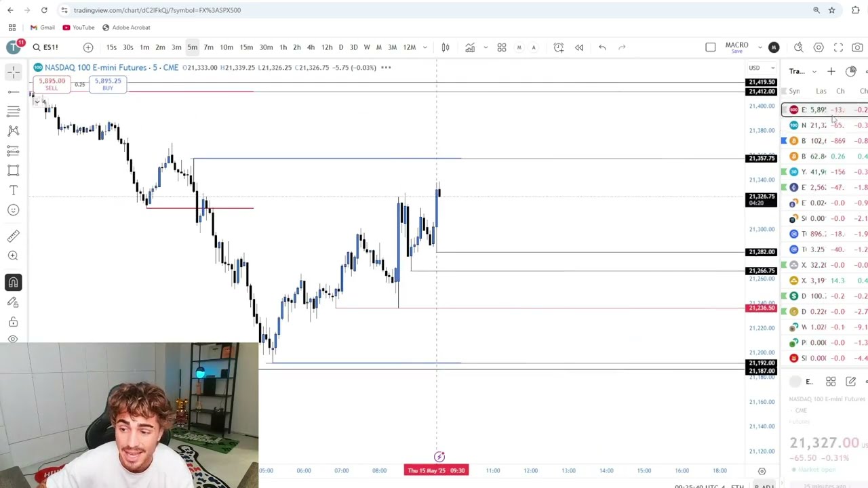Select the 1m timeframe

[144, 47]
